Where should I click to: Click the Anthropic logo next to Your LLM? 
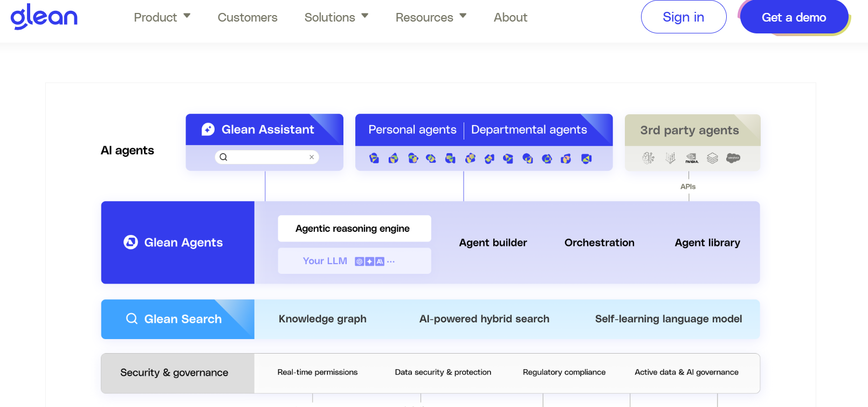click(x=380, y=261)
